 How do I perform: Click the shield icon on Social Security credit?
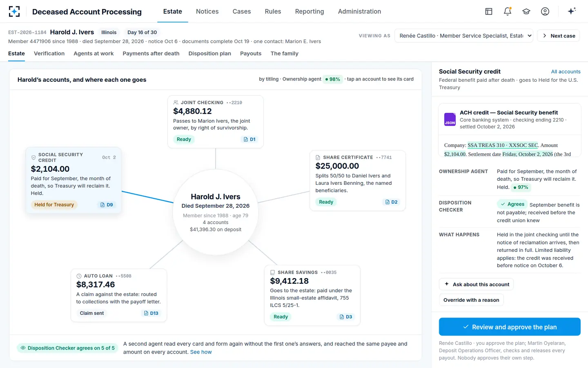pyautogui.click(x=33, y=157)
